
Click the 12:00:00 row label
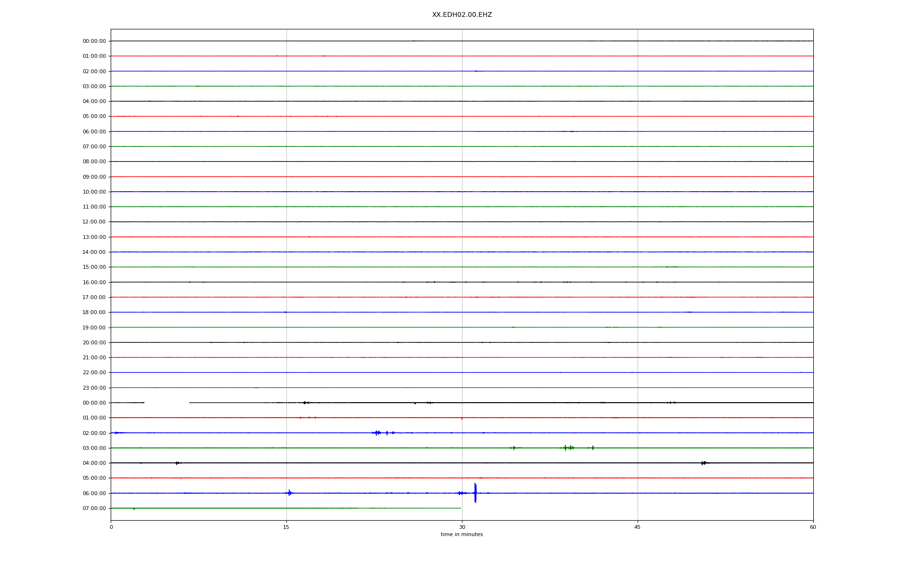[x=94, y=222]
